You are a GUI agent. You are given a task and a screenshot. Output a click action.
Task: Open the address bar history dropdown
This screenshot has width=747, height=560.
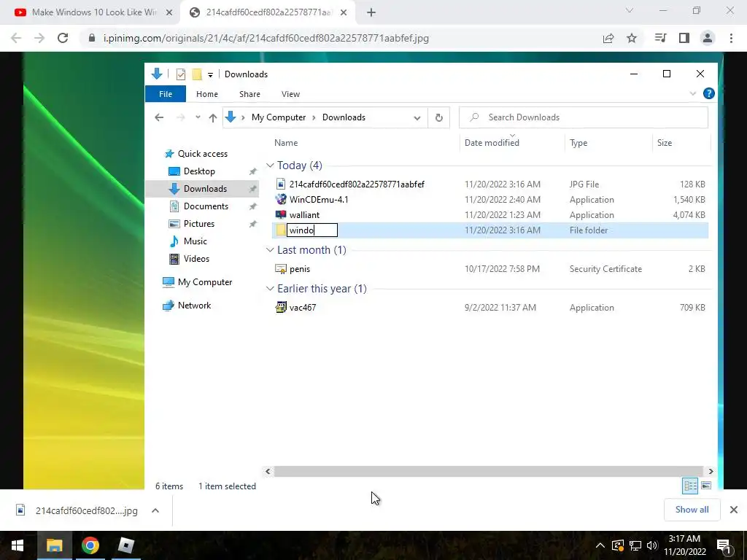click(417, 117)
